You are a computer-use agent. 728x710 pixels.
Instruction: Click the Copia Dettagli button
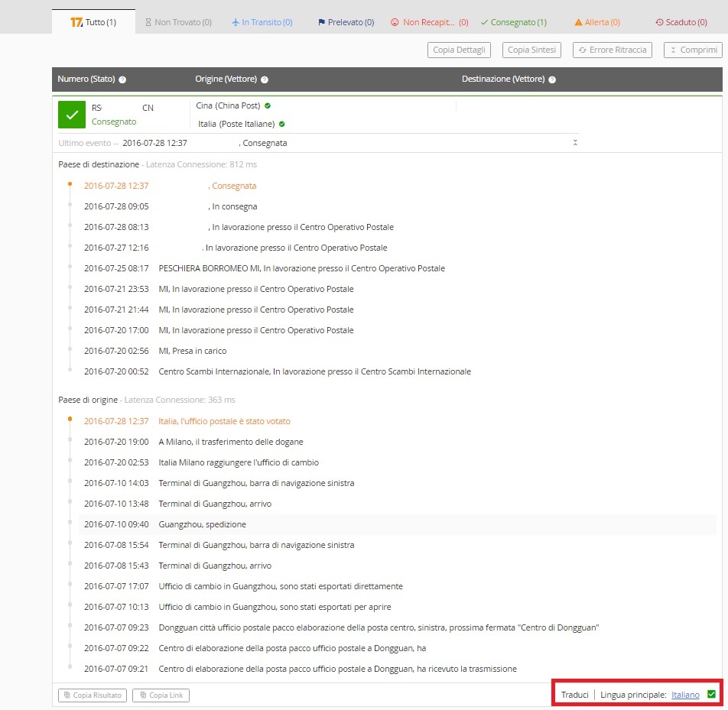click(459, 50)
